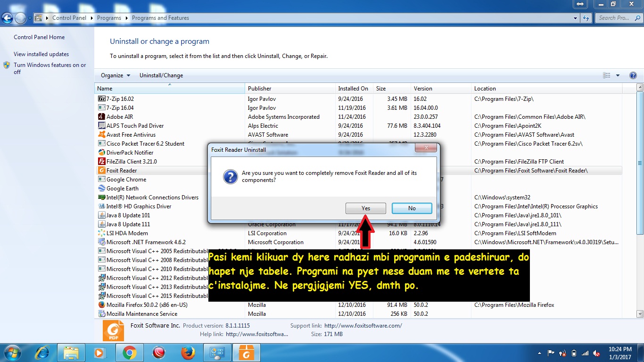Open the Organize dropdown menu

coord(115,75)
